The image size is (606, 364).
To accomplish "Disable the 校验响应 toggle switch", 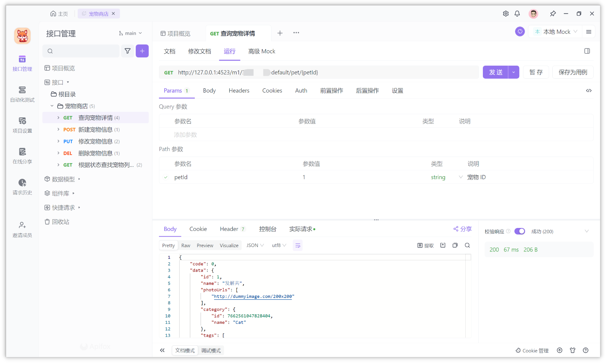I will [520, 231].
